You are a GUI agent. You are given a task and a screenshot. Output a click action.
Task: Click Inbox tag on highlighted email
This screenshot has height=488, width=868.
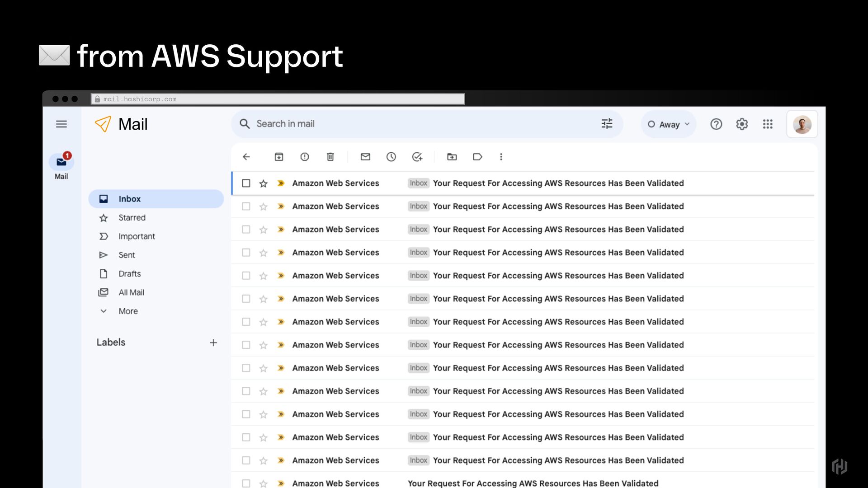coord(418,183)
